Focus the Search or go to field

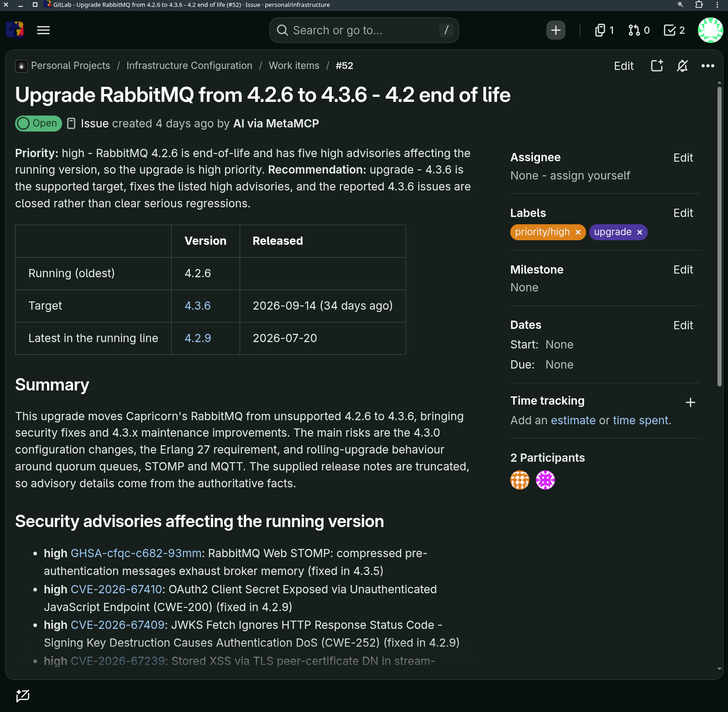[364, 30]
